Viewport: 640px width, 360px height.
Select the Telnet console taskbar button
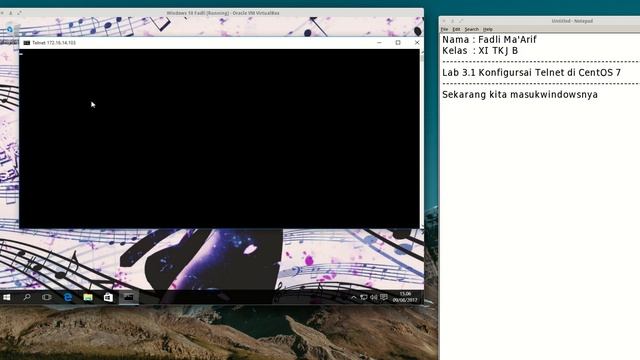[x=129, y=297]
